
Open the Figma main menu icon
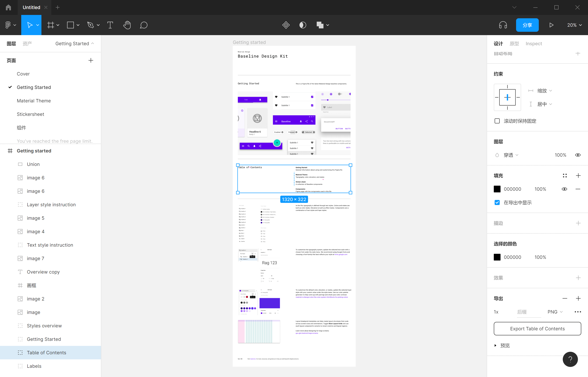tap(8, 25)
